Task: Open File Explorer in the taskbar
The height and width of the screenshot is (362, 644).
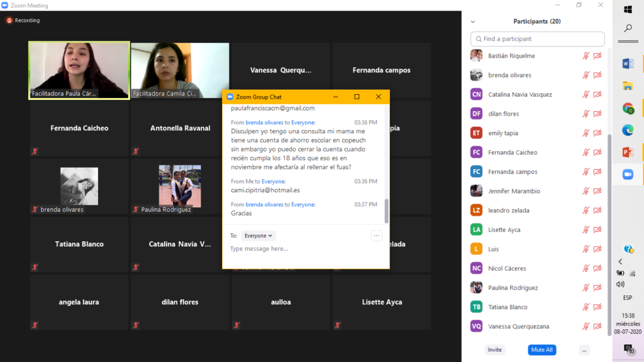Action: point(628,86)
